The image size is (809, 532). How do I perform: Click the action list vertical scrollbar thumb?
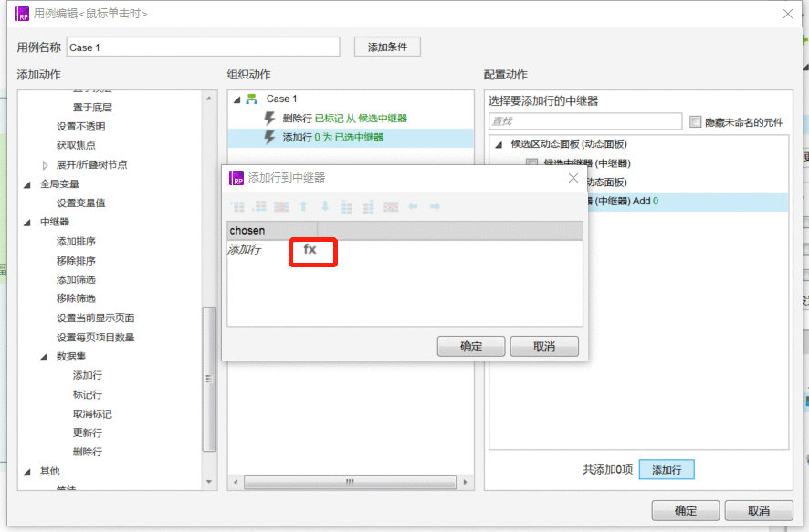click(209, 379)
